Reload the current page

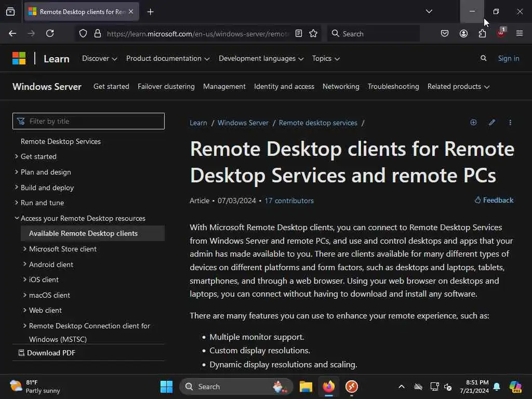50,33
